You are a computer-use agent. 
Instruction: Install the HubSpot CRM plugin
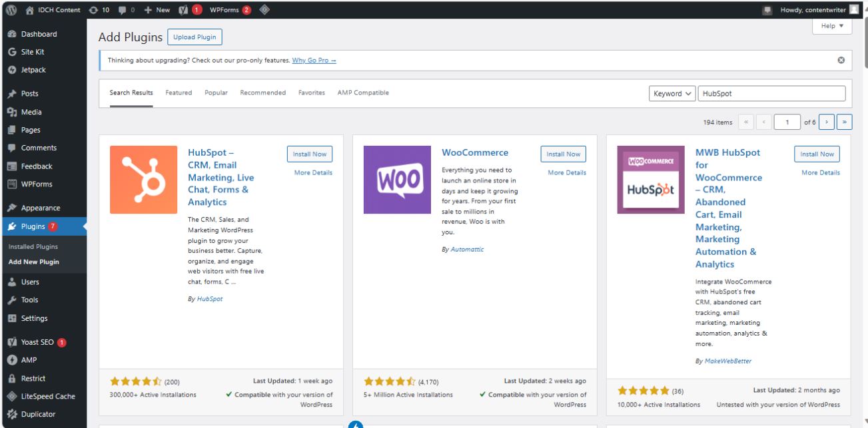(309, 154)
